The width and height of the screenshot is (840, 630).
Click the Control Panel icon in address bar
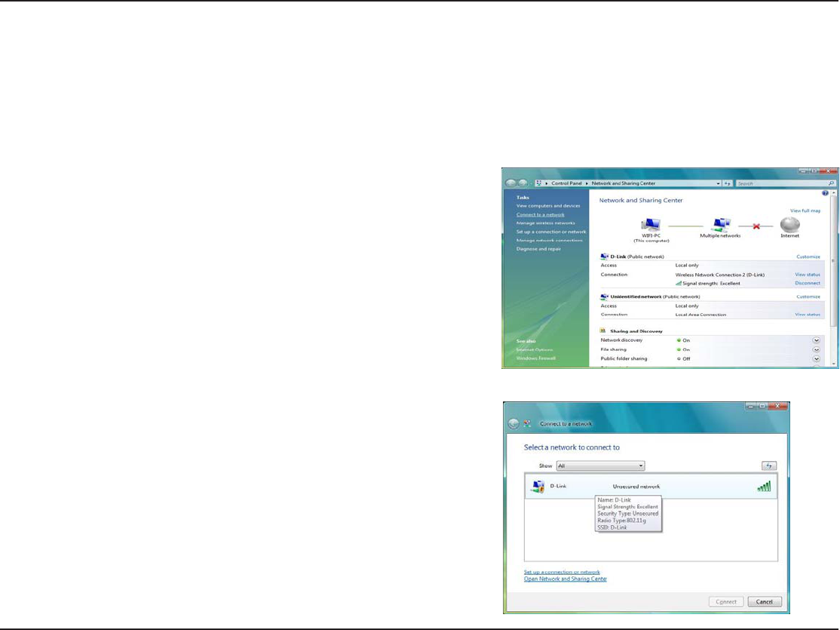pyautogui.click(x=539, y=183)
